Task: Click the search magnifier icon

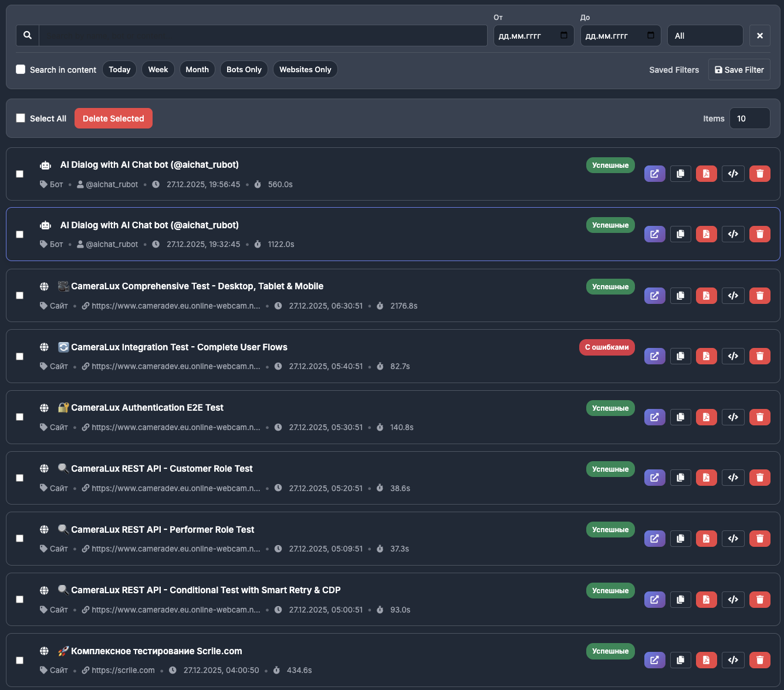Action: 27,35
